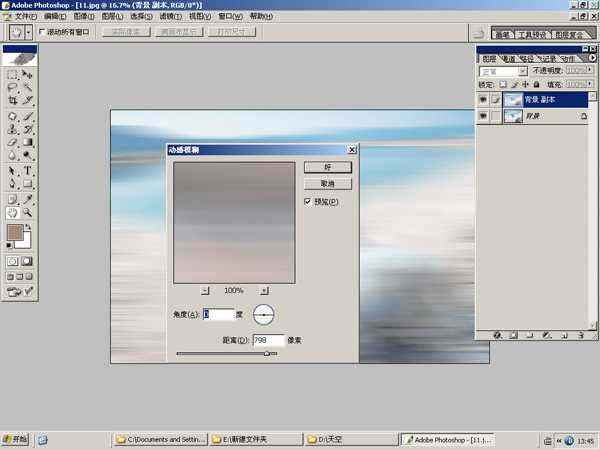Select the Crop tool in toolbox

12,101
